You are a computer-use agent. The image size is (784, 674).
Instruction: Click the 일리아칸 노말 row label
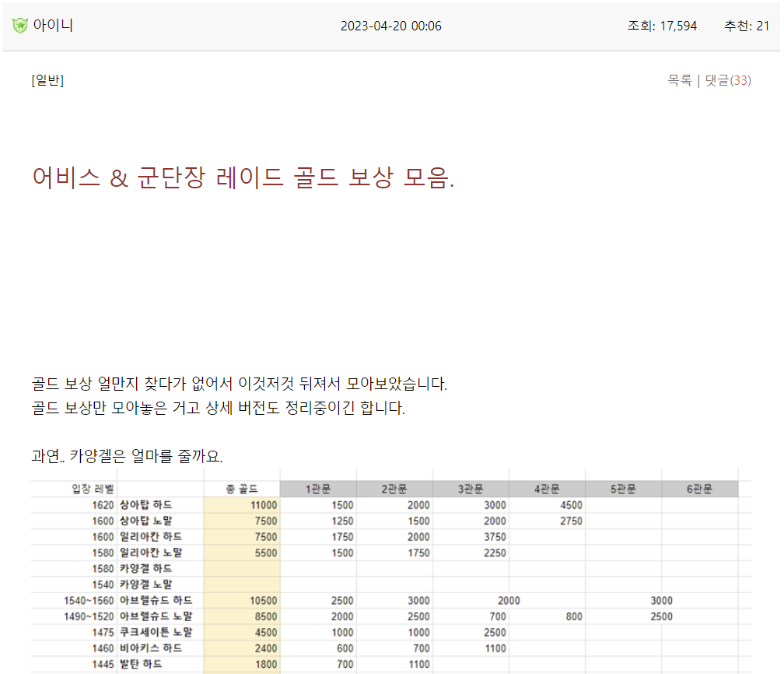pyautogui.click(x=151, y=553)
